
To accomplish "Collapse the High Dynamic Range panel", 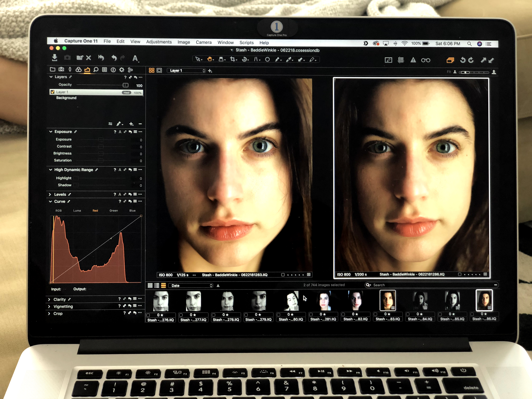I will click(x=50, y=170).
